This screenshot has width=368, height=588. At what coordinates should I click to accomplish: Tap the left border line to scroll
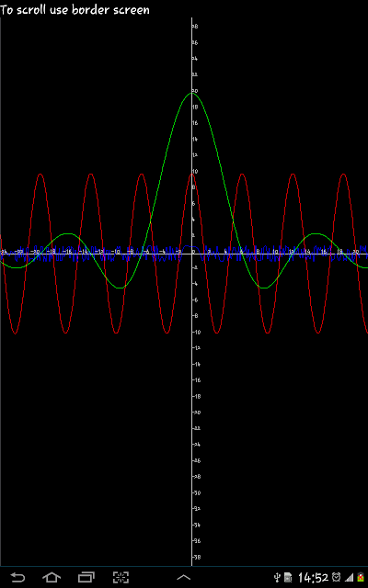click(x=1, y=292)
